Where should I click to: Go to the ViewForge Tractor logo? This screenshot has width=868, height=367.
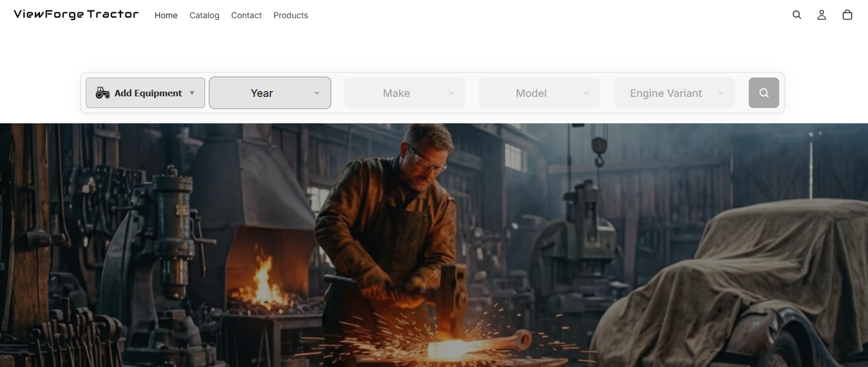click(76, 15)
